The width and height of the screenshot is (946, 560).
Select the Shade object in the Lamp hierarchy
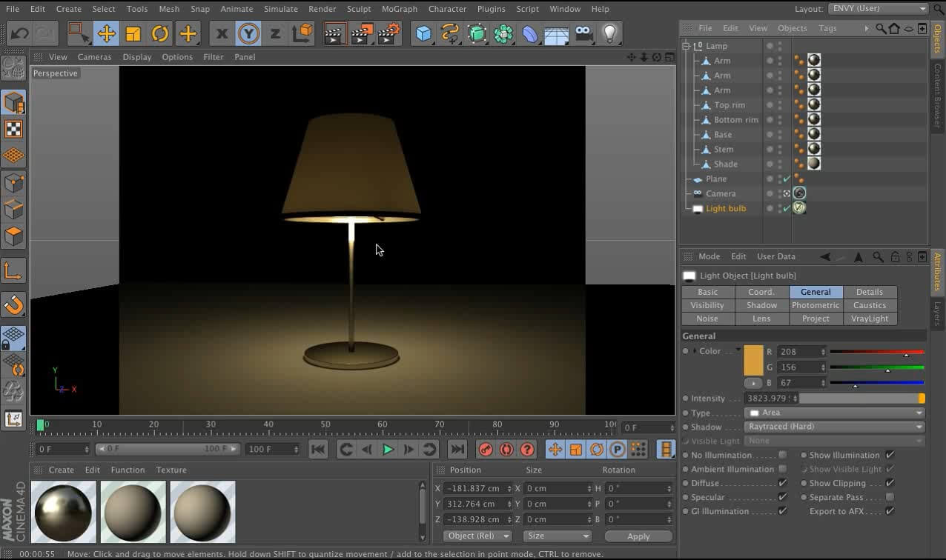725,164
